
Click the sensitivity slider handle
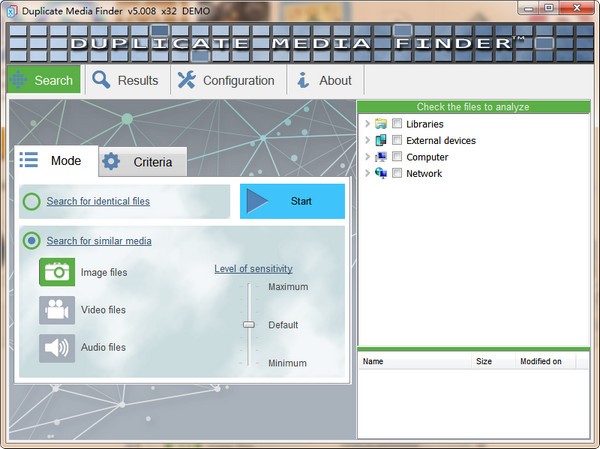click(x=249, y=325)
